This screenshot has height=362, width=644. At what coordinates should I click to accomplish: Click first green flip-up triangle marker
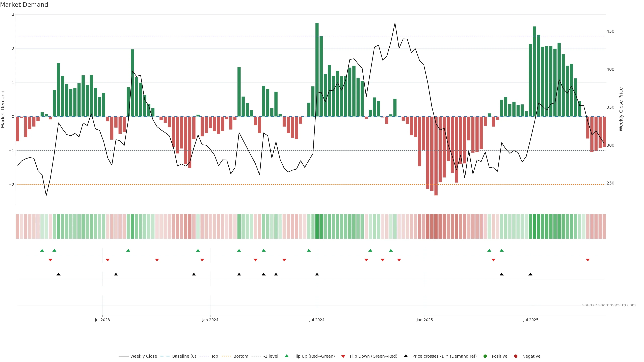(42, 250)
